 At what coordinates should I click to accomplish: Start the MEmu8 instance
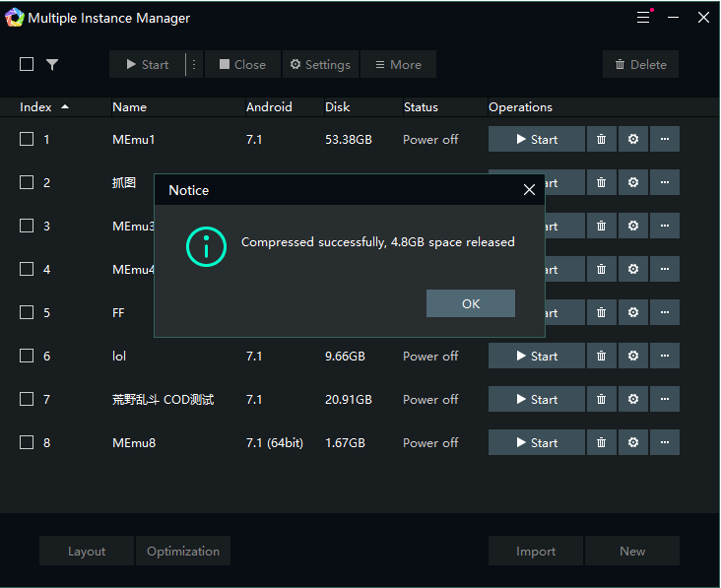click(x=537, y=443)
